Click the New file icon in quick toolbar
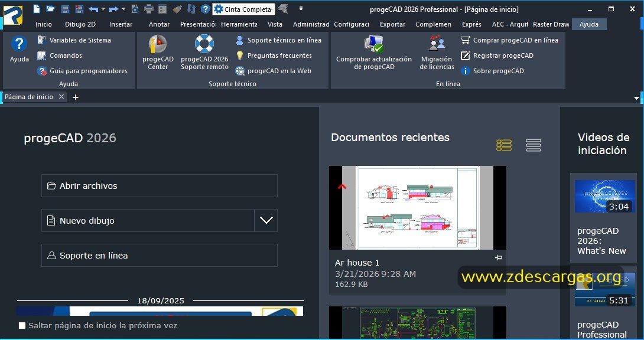Viewport: 644px width, 340px height. [37, 9]
